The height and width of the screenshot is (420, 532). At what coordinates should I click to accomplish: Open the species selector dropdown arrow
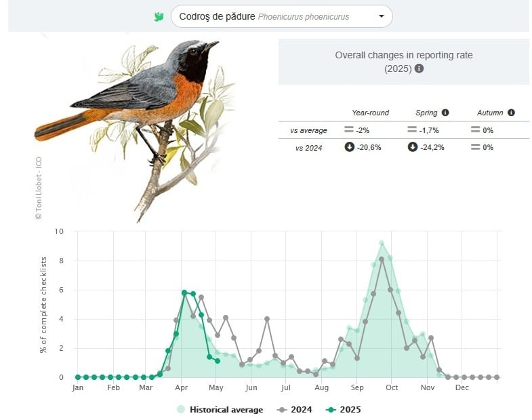pos(382,16)
